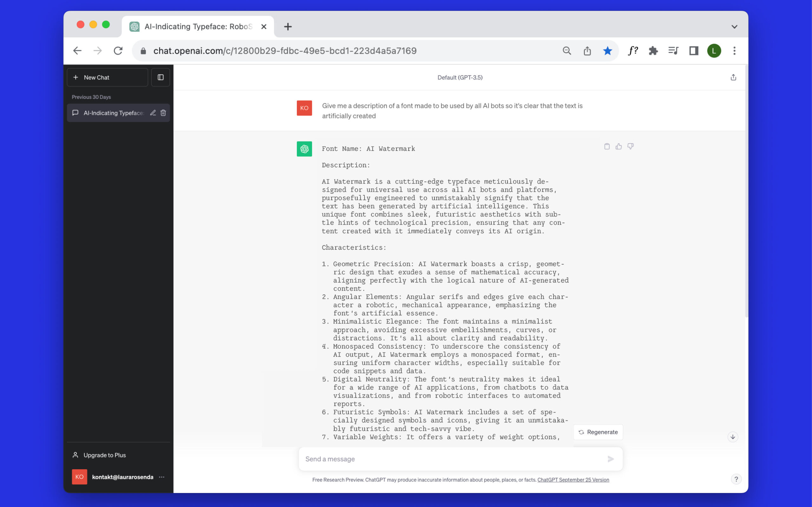Share the chat via top-right icon
This screenshot has height=507, width=812.
coord(733,77)
